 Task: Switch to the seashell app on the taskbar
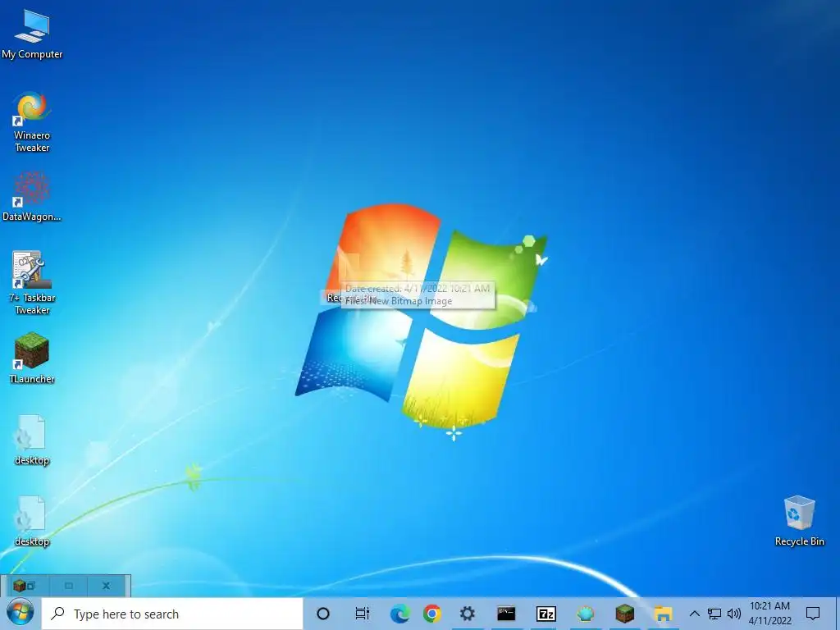586,614
